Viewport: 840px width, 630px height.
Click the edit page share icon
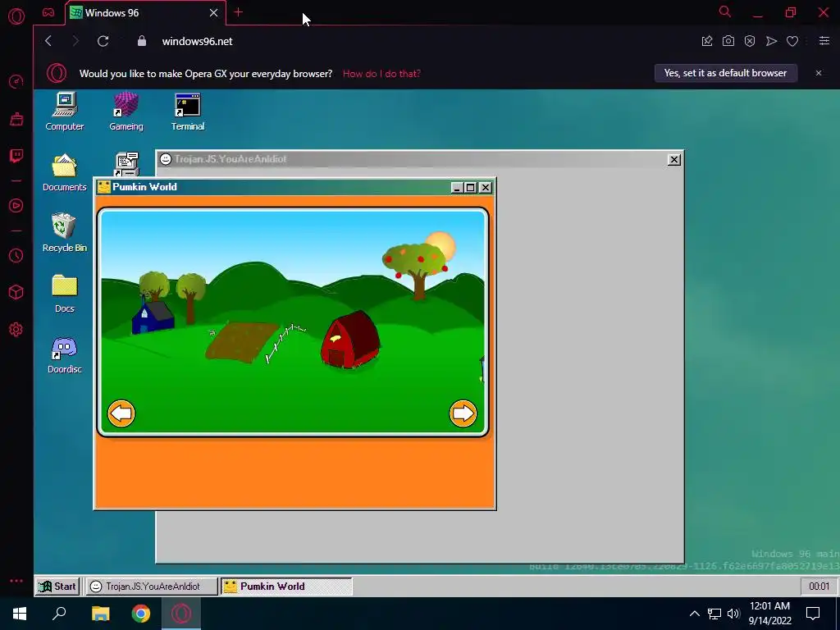[707, 41]
